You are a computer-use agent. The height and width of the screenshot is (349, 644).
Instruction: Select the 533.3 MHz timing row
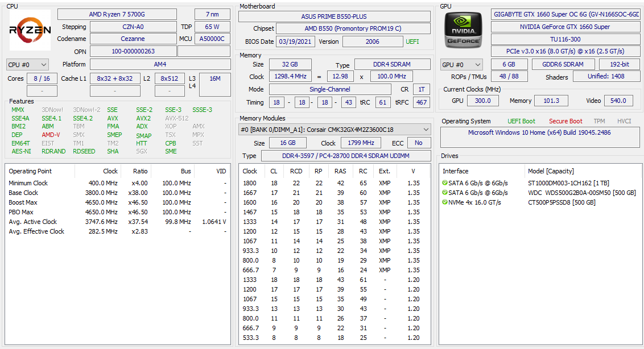(x=335, y=338)
